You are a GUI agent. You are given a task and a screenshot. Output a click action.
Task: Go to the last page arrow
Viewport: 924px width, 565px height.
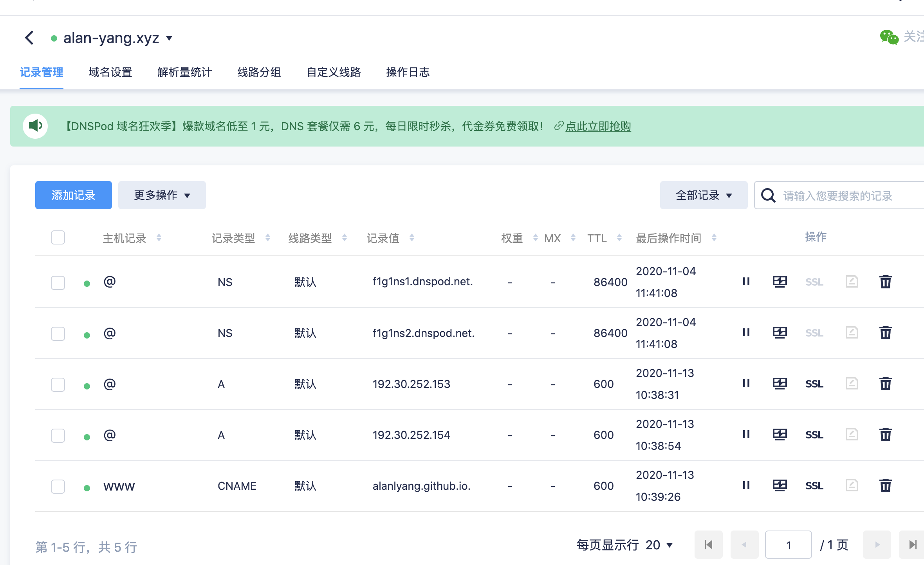pyautogui.click(x=912, y=545)
